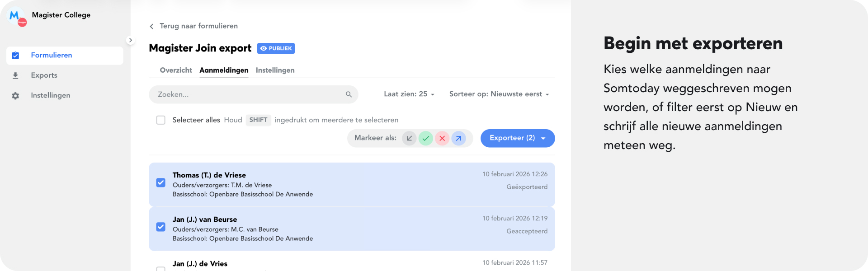The height and width of the screenshot is (271, 868).
Task: Click the search magnifier icon
Action: tap(349, 94)
